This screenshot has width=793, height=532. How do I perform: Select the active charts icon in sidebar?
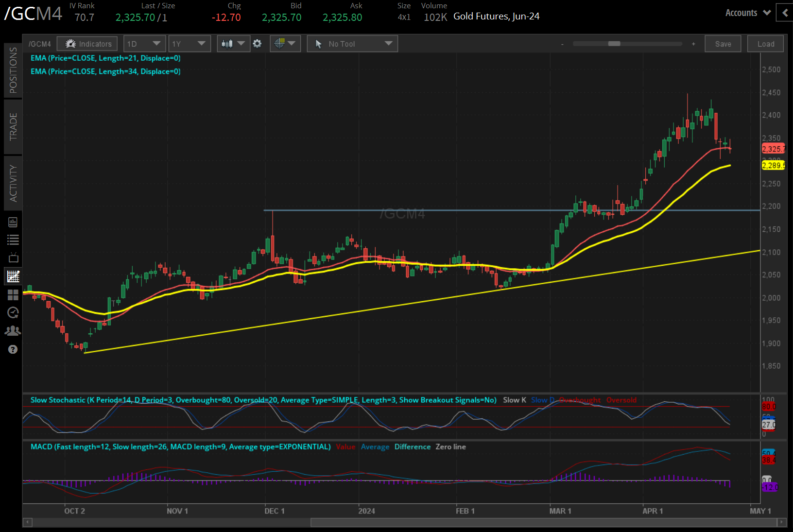click(13, 276)
